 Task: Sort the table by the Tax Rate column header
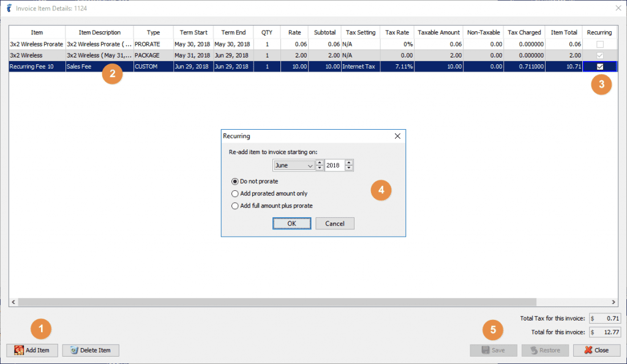[397, 32]
